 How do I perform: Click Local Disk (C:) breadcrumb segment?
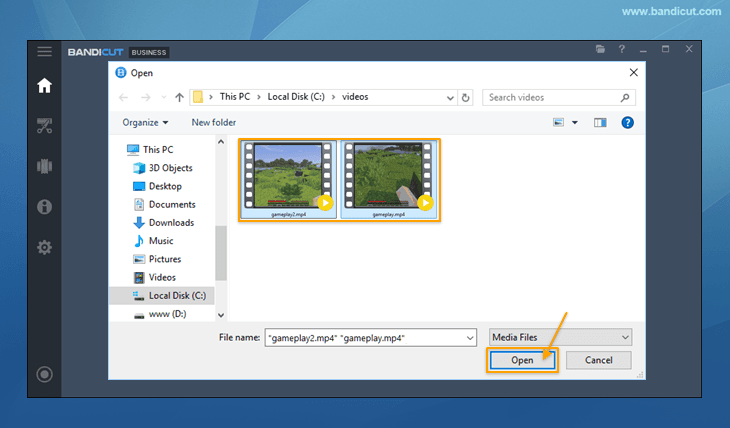[x=296, y=97]
